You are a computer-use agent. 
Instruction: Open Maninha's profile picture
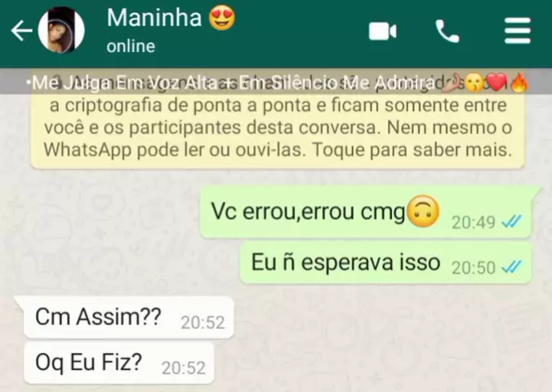click(x=61, y=30)
